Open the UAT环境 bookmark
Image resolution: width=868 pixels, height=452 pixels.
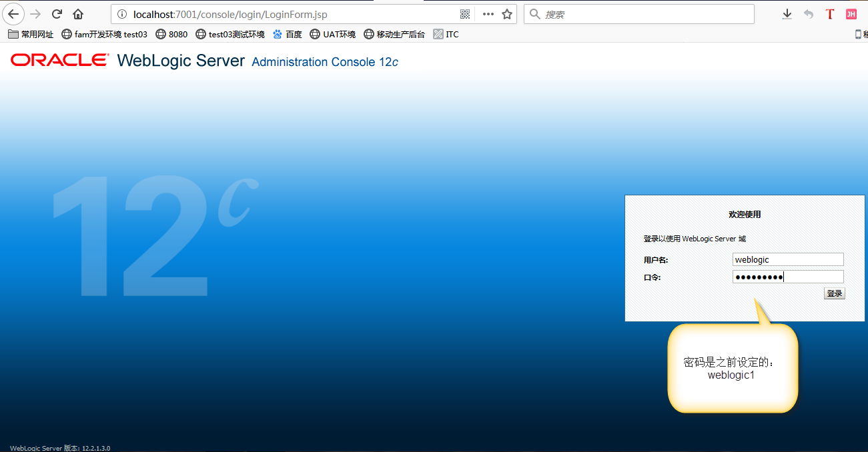[333, 34]
